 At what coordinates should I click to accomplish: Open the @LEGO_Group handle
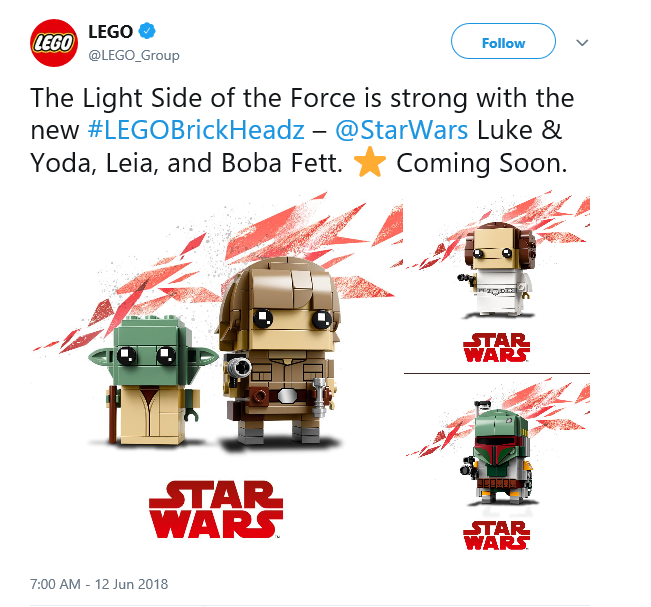[134, 55]
